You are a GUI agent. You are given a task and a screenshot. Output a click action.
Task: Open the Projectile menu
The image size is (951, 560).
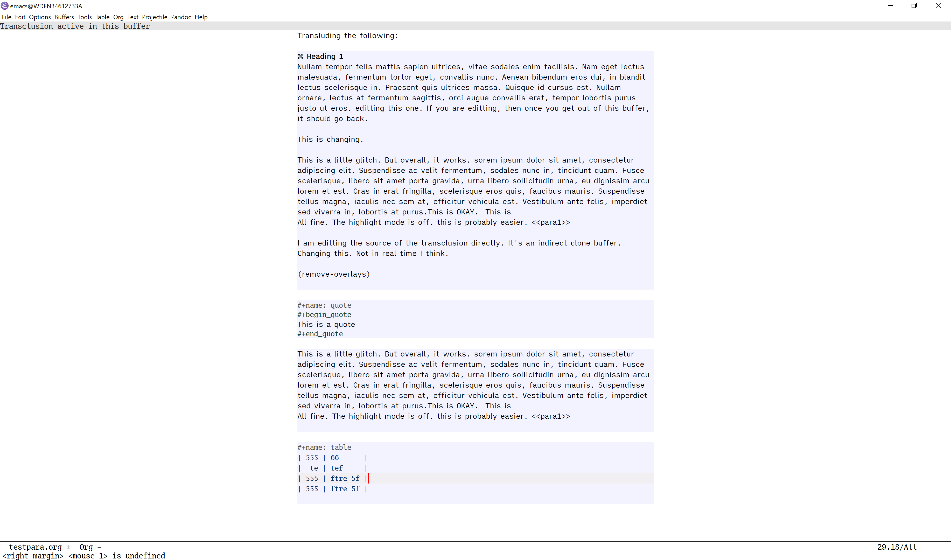(x=154, y=17)
